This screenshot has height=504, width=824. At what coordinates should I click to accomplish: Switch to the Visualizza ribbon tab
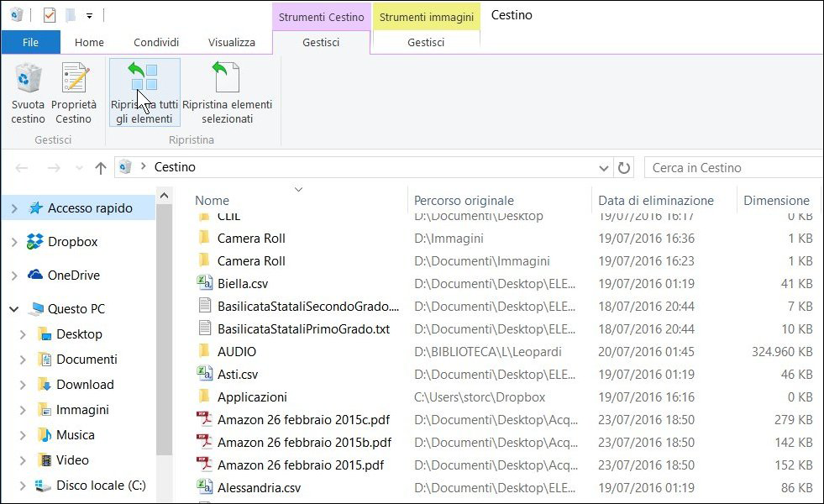[x=232, y=42]
